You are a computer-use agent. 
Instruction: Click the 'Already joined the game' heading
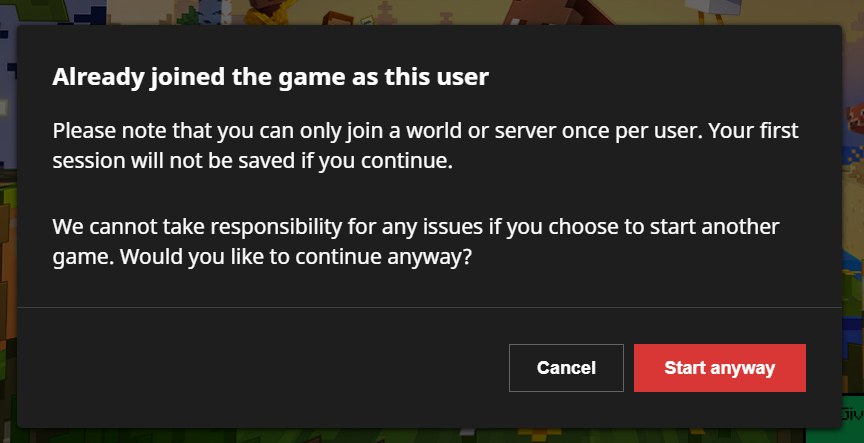[270, 76]
